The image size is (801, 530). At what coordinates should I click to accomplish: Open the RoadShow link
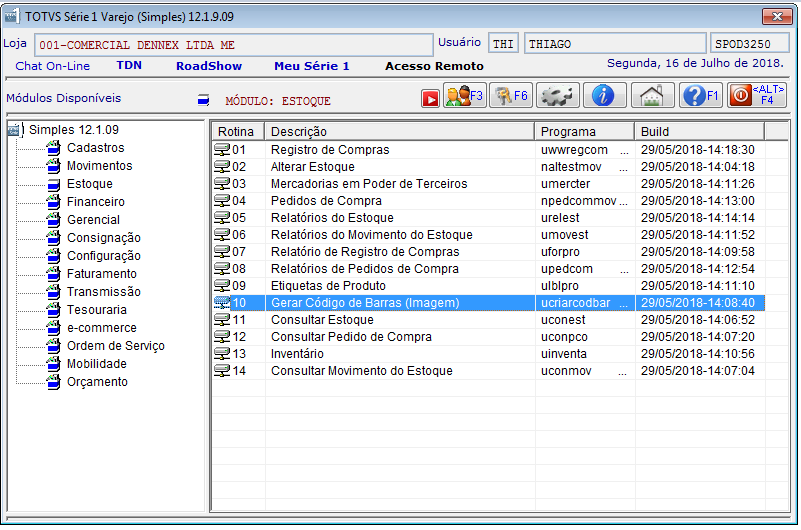(208, 66)
